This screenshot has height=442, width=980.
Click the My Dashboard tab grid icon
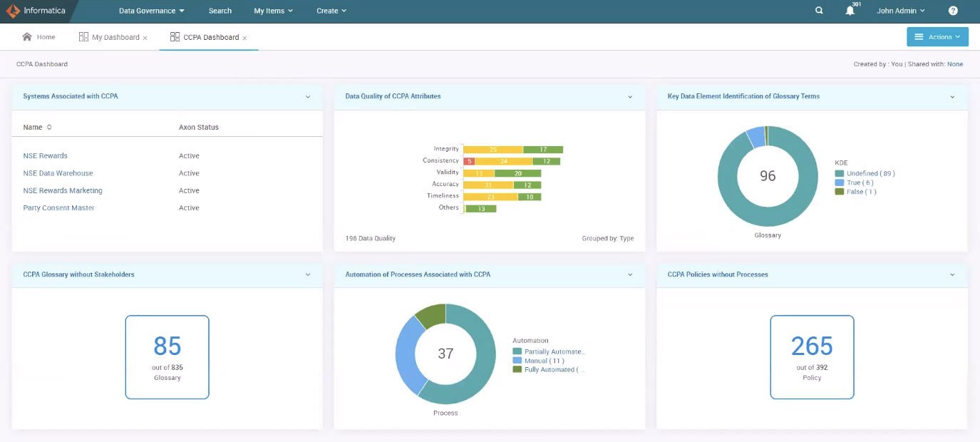(83, 37)
